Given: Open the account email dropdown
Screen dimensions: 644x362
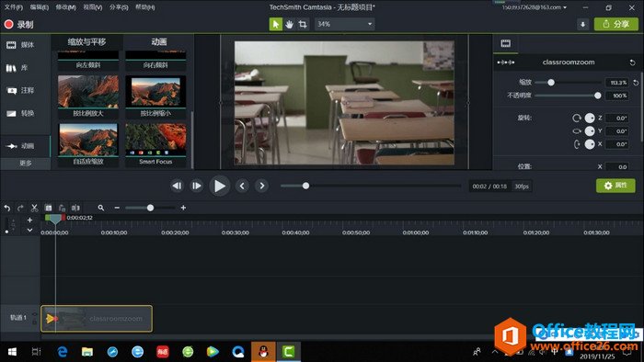Looking at the screenshot, I should pos(534,7).
